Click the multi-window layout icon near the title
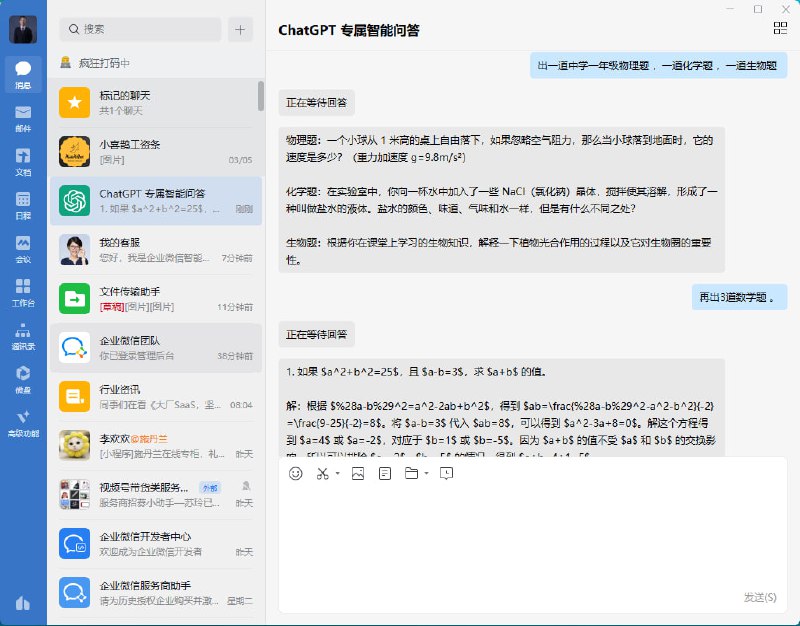The image size is (800, 626). point(781,28)
